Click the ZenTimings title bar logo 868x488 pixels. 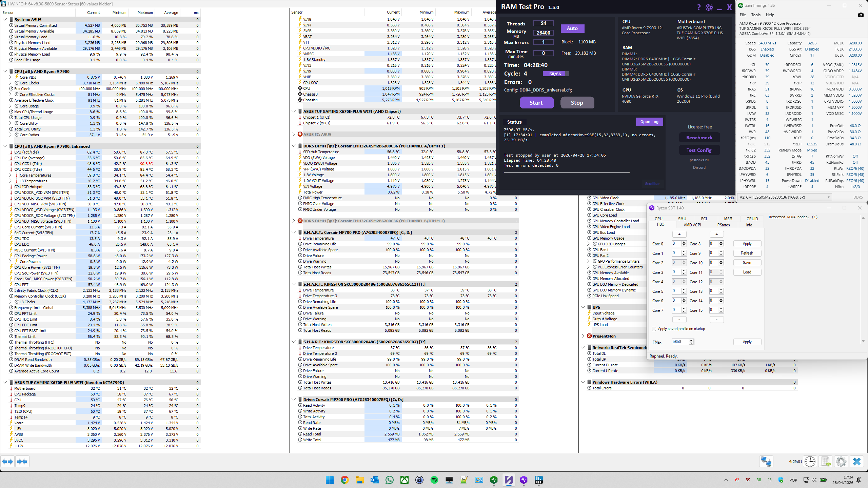[741, 5]
